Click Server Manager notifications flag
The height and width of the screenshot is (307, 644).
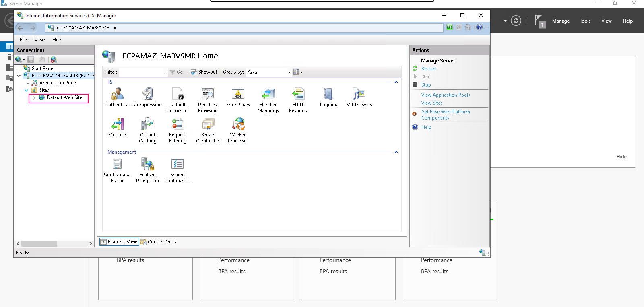click(x=540, y=21)
